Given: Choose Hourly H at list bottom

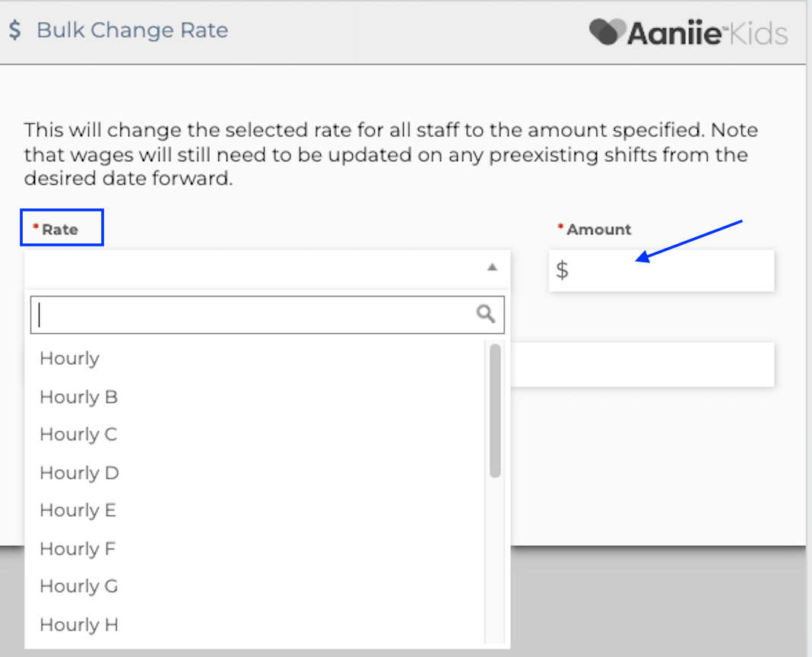Looking at the screenshot, I should [79, 625].
